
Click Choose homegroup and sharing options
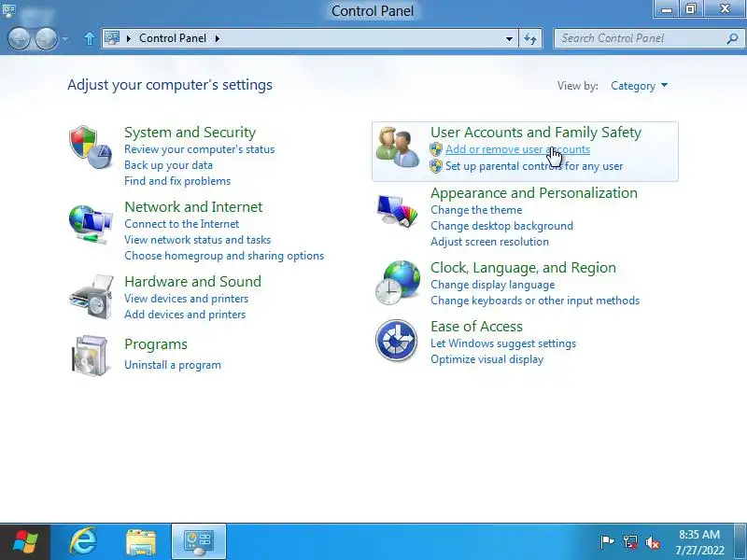tap(224, 256)
